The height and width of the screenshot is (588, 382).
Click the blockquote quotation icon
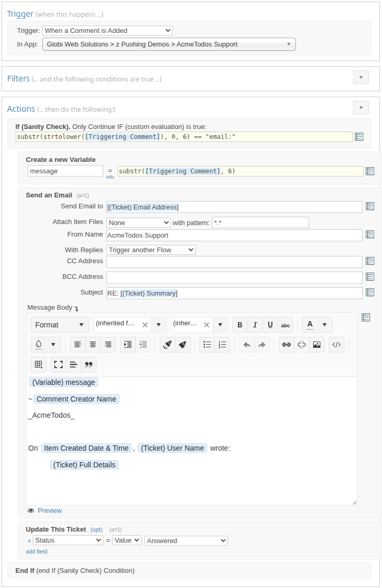tap(89, 364)
